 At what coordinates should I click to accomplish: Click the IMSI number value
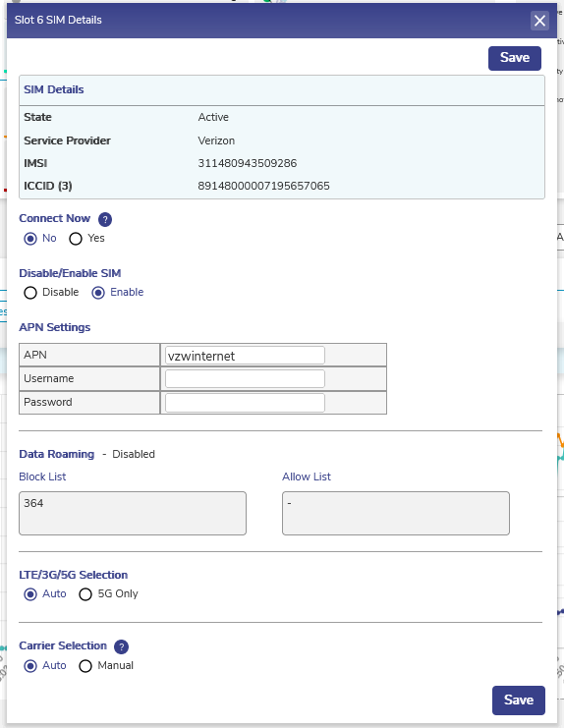click(x=248, y=163)
